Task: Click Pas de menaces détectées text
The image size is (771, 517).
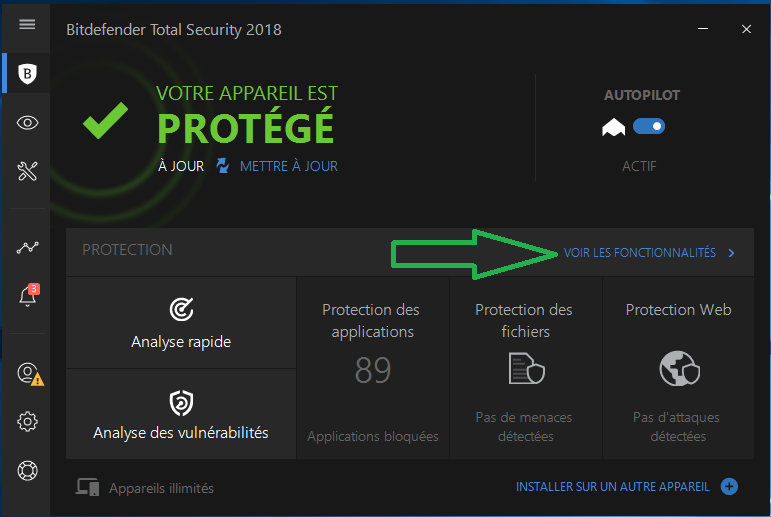Action: point(525,426)
